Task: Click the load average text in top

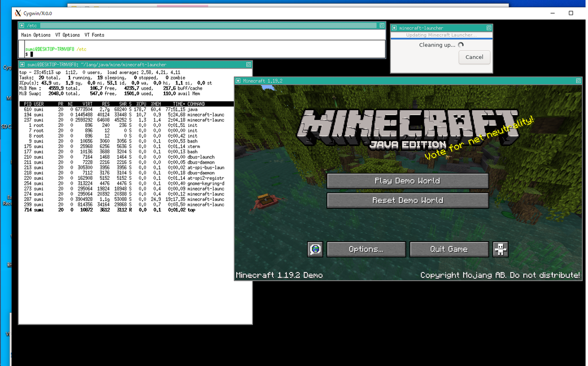Action: click(144, 73)
